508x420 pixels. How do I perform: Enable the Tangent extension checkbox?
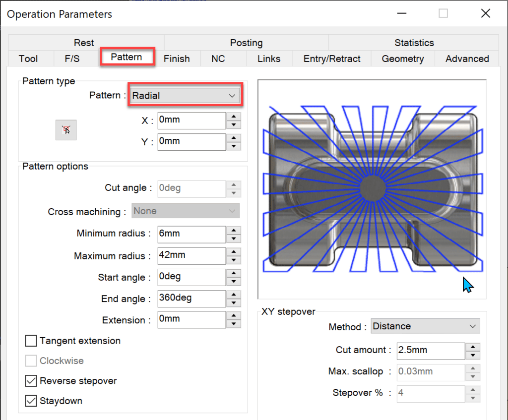[31, 341]
